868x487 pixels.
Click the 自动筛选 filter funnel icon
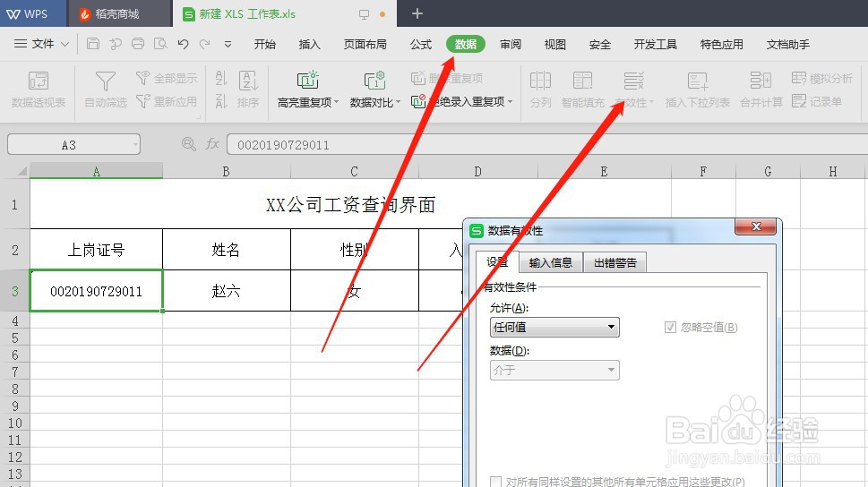click(x=105, y=81)
